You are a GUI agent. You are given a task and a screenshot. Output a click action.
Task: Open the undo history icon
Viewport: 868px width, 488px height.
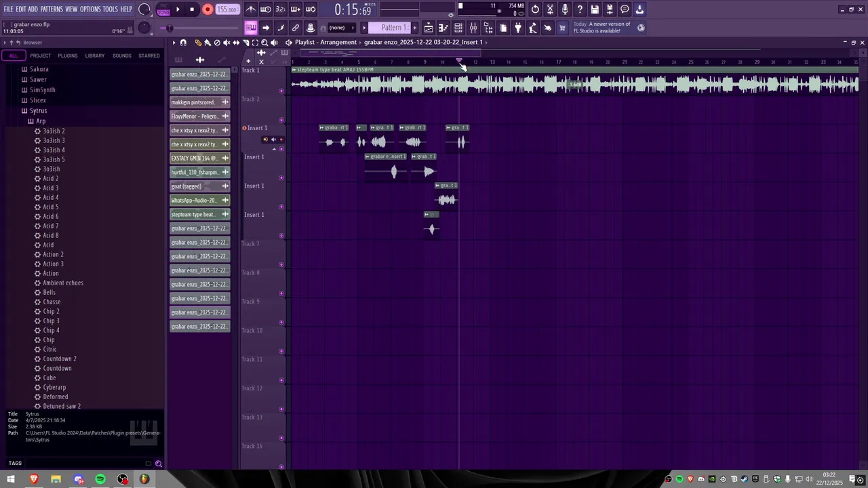click(x=535, y=9)
